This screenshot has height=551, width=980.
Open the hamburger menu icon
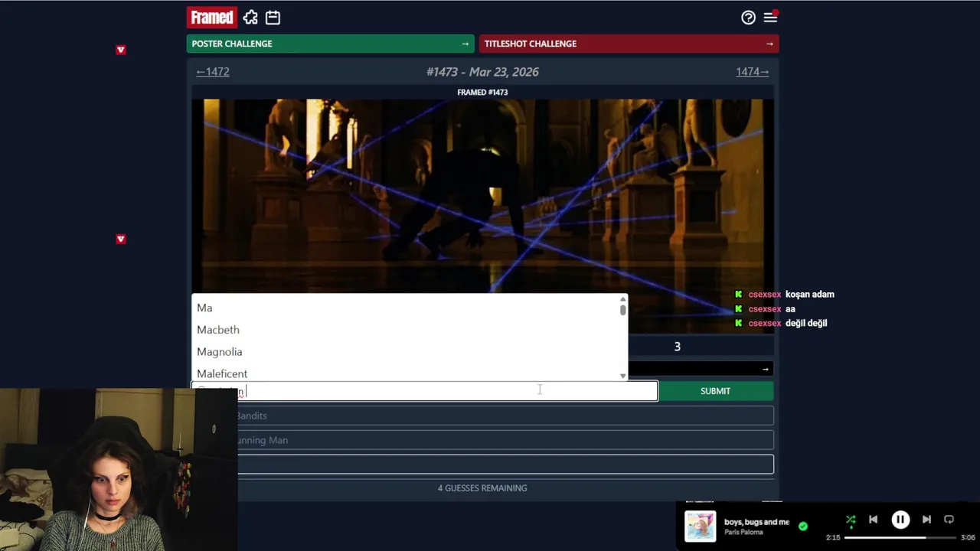[770, 18]
